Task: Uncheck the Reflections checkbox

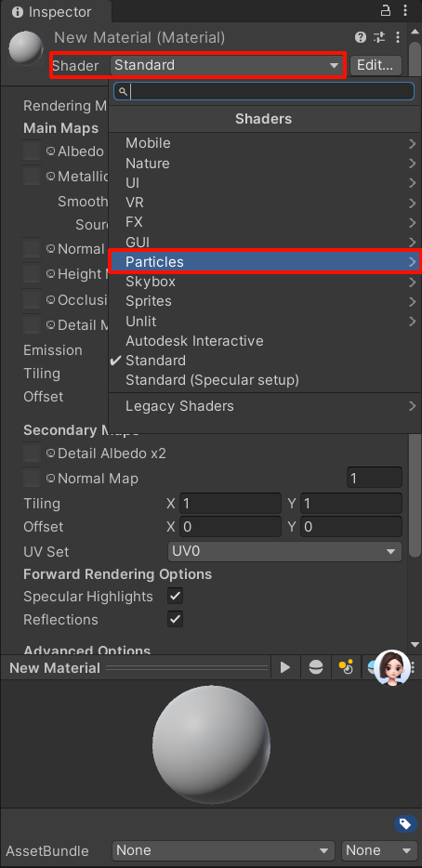Action: (175, 619)
